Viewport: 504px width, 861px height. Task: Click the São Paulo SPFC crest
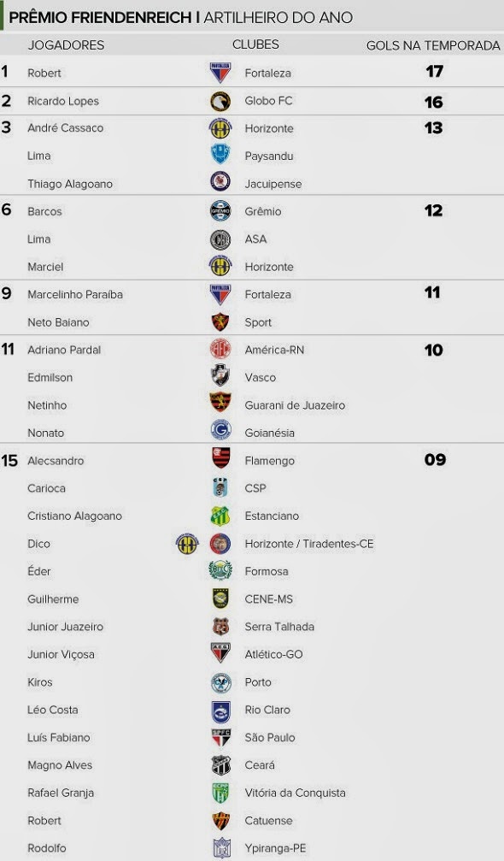tap(221, 738)
